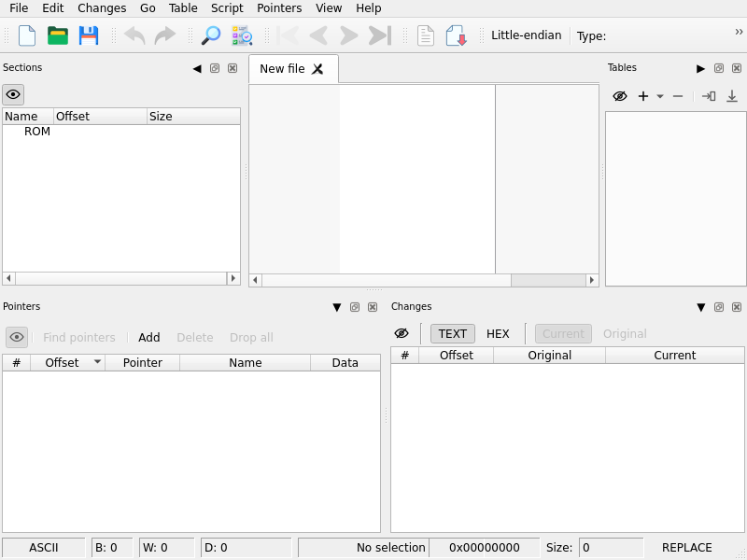The image size is (747, 560).
Task: Expand toolbar overflow chevron
Action: click(x=739, y=32)
